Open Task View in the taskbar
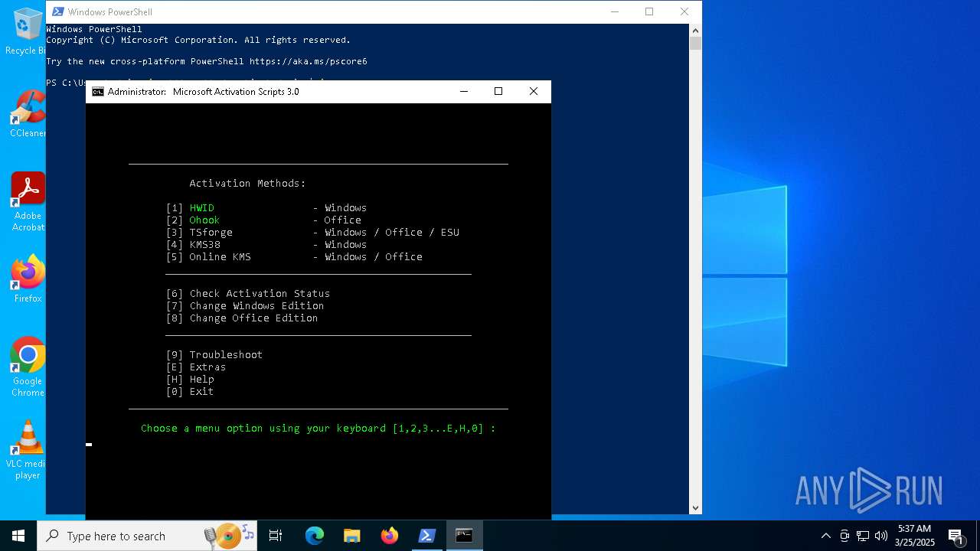 (276, 536)
